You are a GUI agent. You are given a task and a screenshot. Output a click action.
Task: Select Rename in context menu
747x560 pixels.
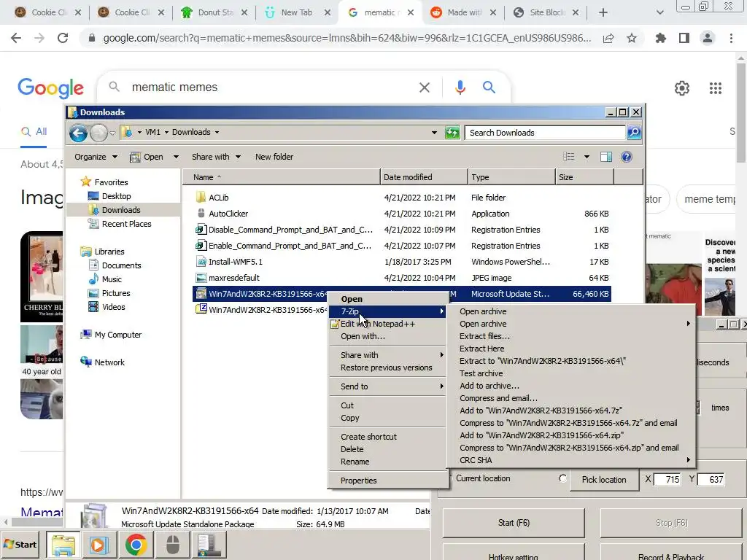[355, 462]
